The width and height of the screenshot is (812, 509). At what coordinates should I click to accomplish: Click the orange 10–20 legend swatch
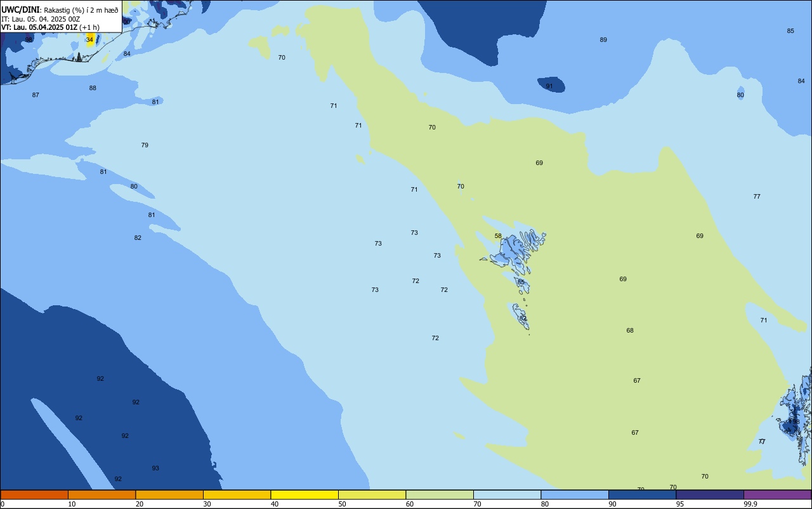pyautogui.click(x=101, y=494)
